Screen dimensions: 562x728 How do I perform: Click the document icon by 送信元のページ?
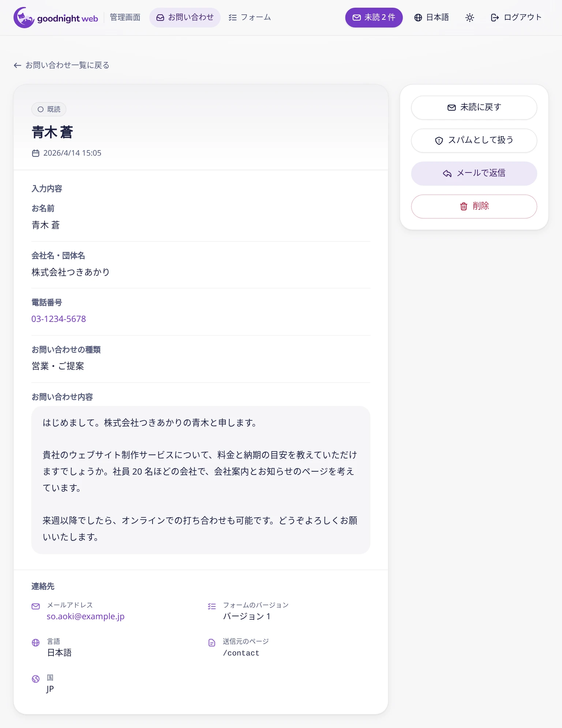[x=212, y=643]
